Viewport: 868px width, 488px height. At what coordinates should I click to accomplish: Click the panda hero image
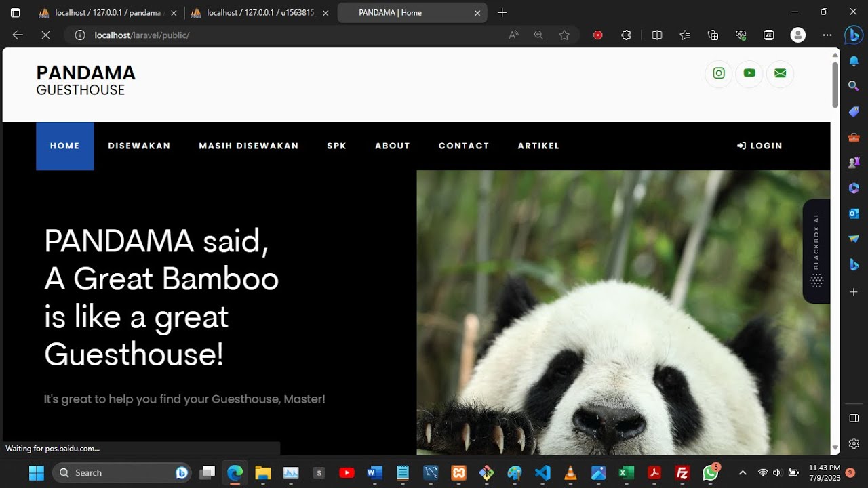623,312
